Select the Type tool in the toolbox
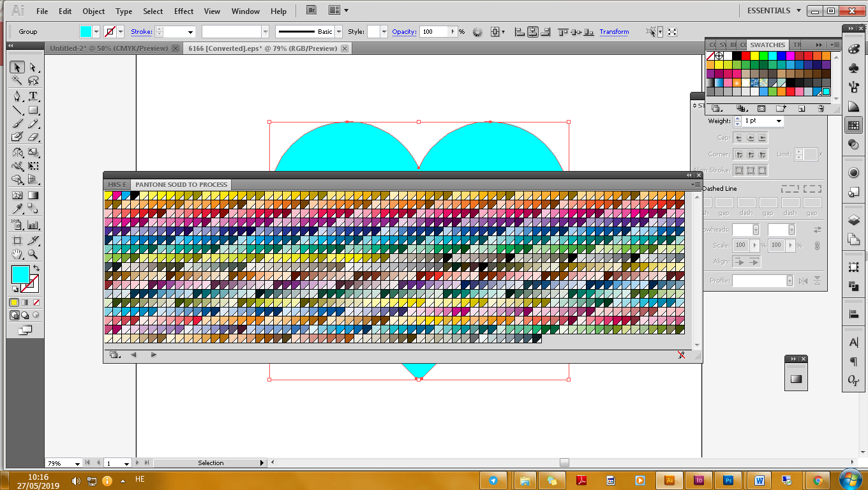Screen dimensions: 868x490 33,96
